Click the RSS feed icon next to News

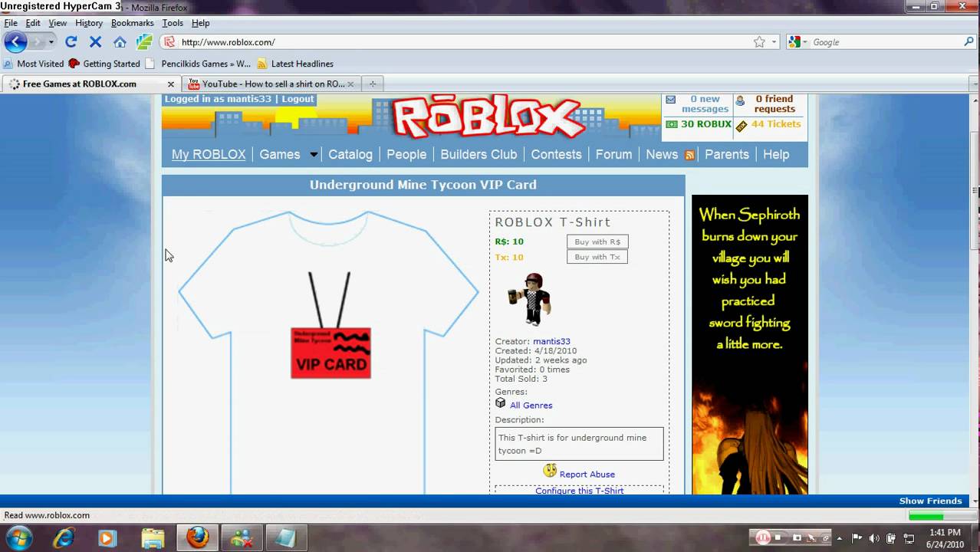pos(689,155)
